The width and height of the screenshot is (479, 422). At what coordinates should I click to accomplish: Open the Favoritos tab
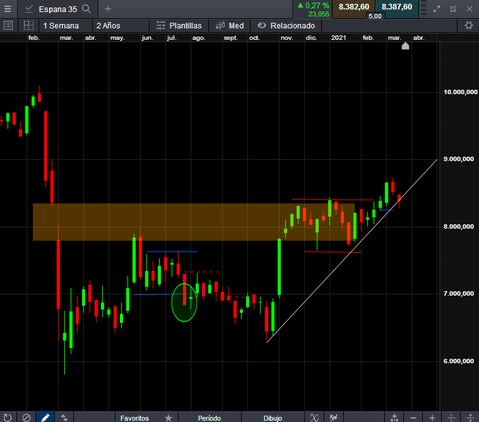click(x=135, y=418)
